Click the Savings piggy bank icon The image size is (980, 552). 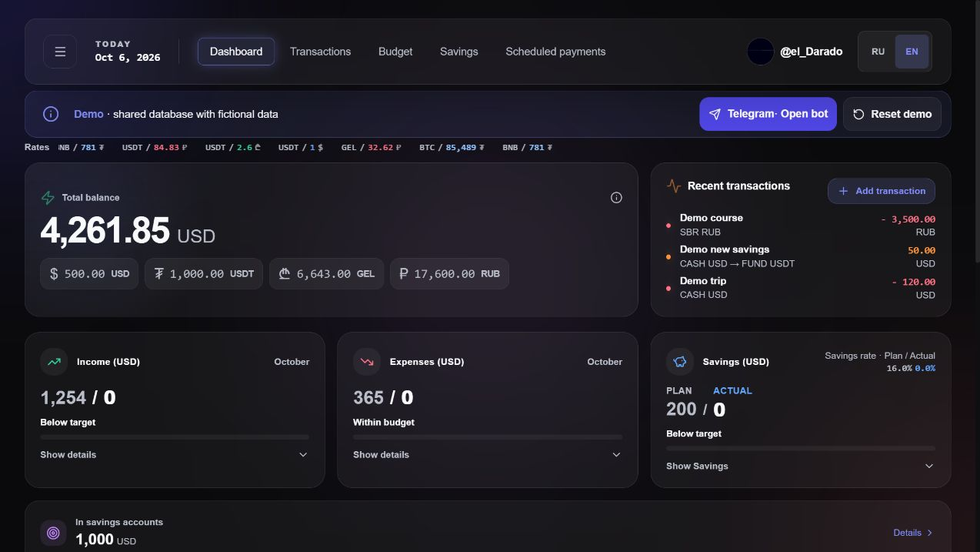pyautogui.click(x=680, y=361)
